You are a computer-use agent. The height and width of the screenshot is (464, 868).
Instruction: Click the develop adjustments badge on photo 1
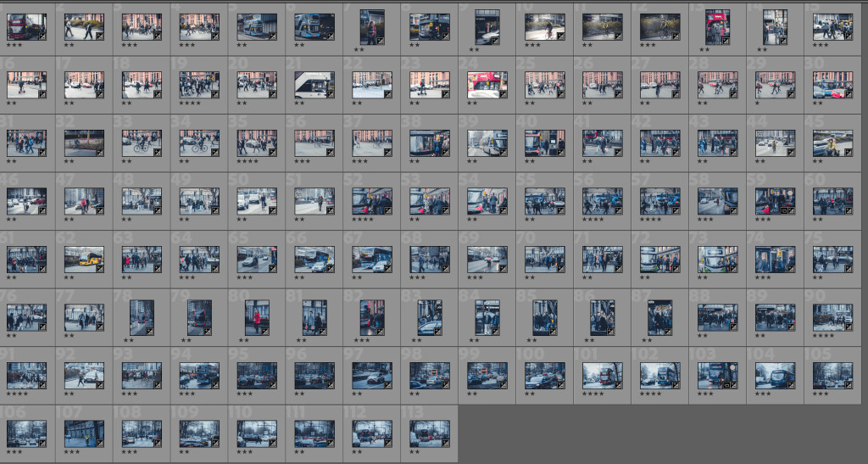(x=42, y=36)
